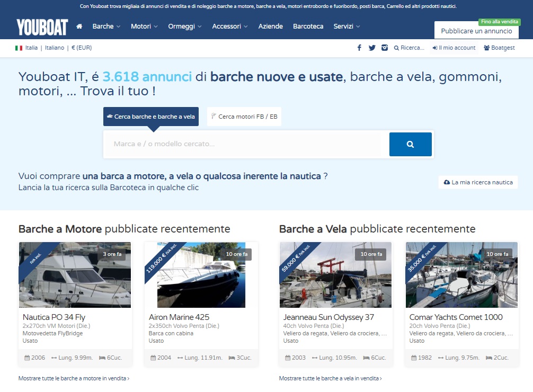Click the home icon in navigation bar
Viewport: 533px width, 392px height.
pos(79,26)
